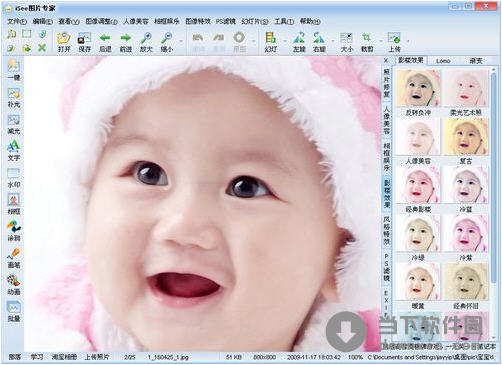This screenshot has width=502, height=365.
Task: Select the 补光 fill light tool
Action: [14, 97]
